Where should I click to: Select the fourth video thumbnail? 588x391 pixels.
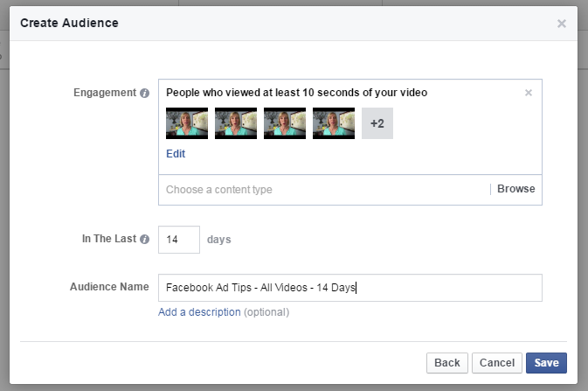(334, 123)
